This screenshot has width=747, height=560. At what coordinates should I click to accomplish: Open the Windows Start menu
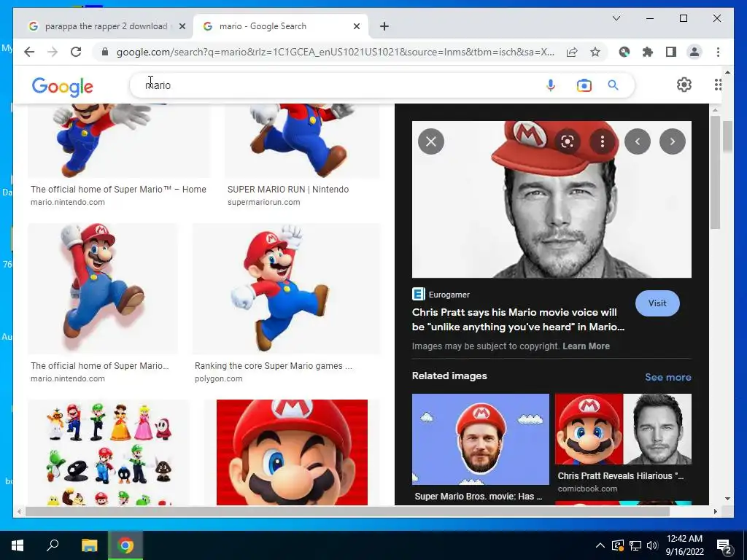18,545
